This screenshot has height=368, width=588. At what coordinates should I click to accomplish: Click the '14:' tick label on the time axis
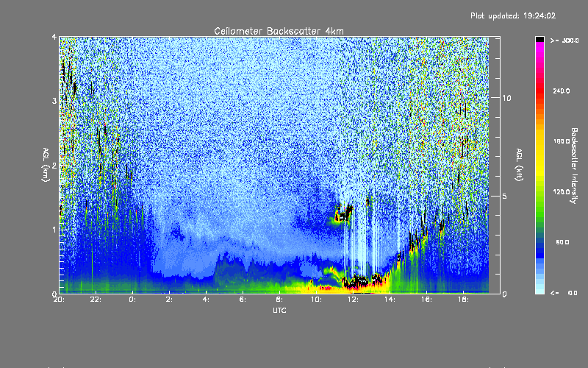(390, 300)
